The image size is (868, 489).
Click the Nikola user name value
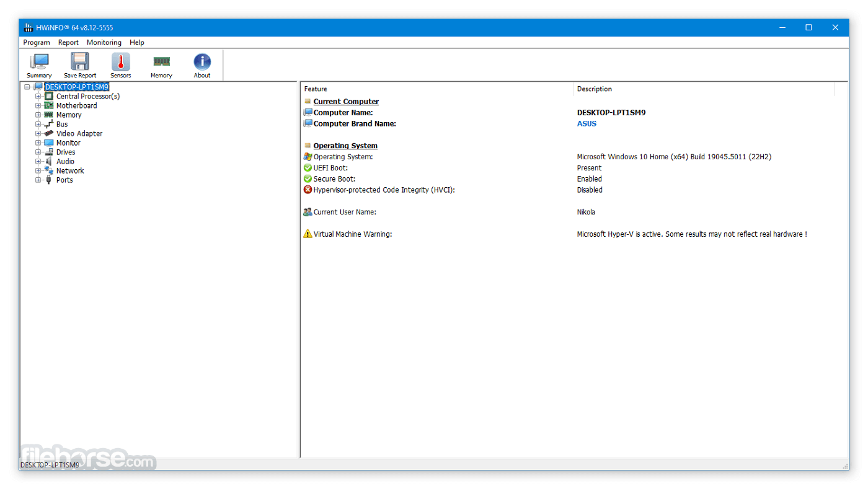[x=586, y=212]
